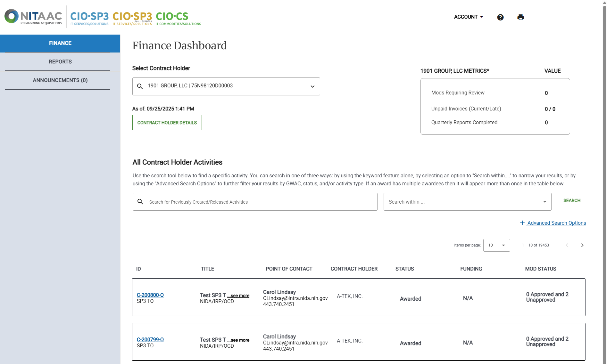Open ANNOUNCEMENTS from the sidebar
This screenshot has height=364, width=607.
[x=60, y=80]
